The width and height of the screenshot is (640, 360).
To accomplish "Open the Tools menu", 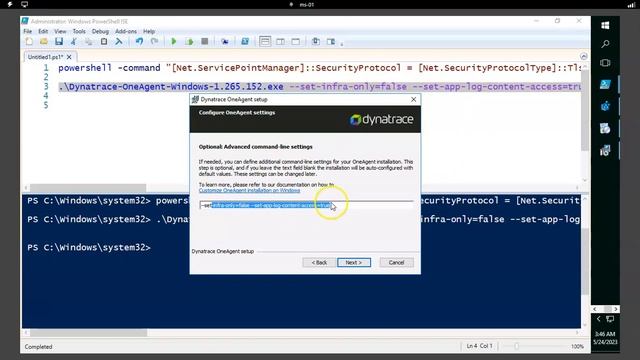I will (x=79, y=31).
